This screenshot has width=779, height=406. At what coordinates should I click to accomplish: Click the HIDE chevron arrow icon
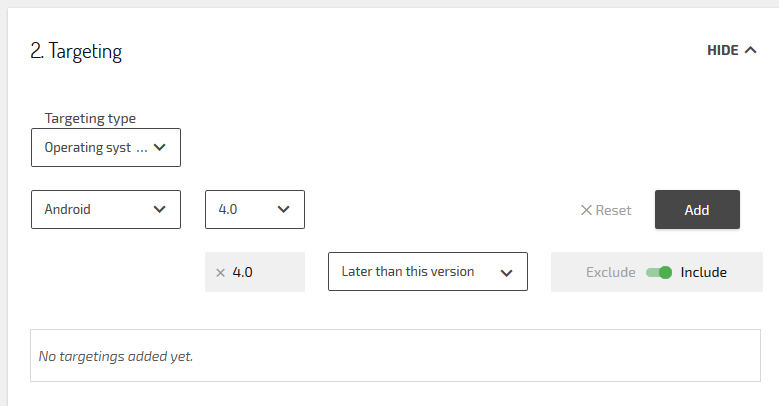point(751,50)
